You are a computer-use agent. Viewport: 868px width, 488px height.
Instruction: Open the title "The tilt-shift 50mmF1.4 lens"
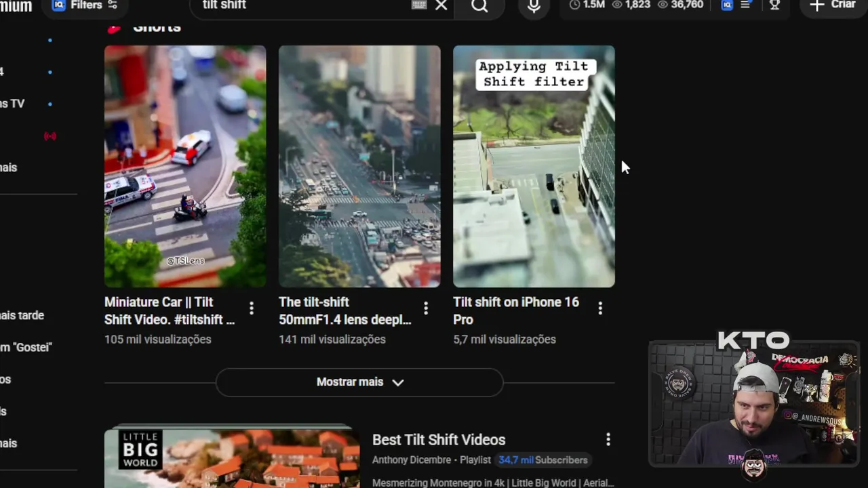(x=345, y=310)
